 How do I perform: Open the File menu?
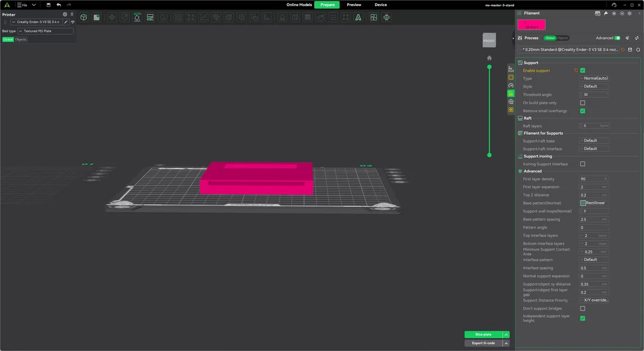point(22,5)
